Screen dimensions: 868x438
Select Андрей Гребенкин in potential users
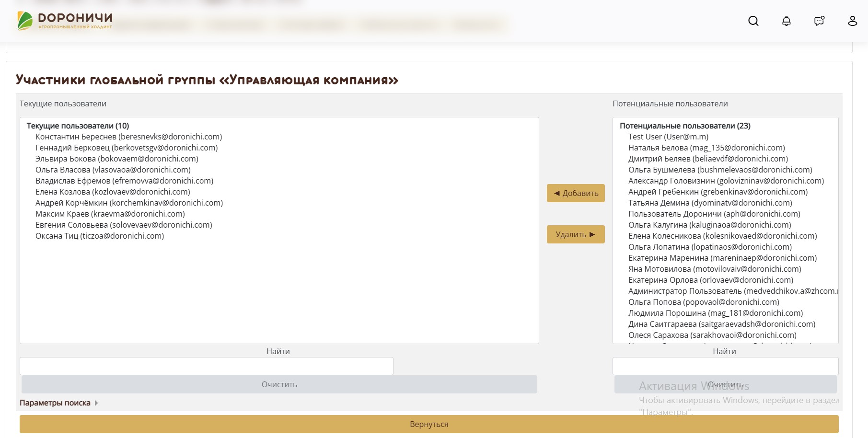(x=718, y=192)
